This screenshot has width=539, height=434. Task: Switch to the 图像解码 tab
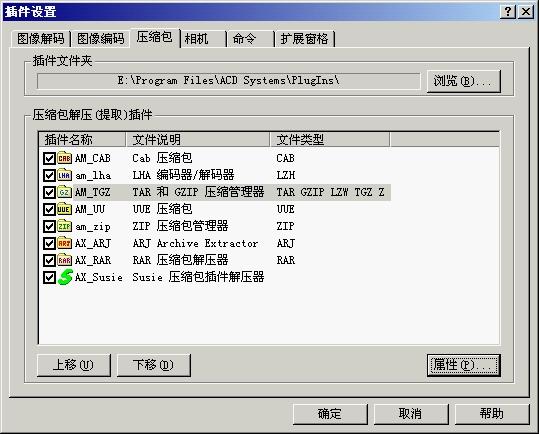point(41,39)
